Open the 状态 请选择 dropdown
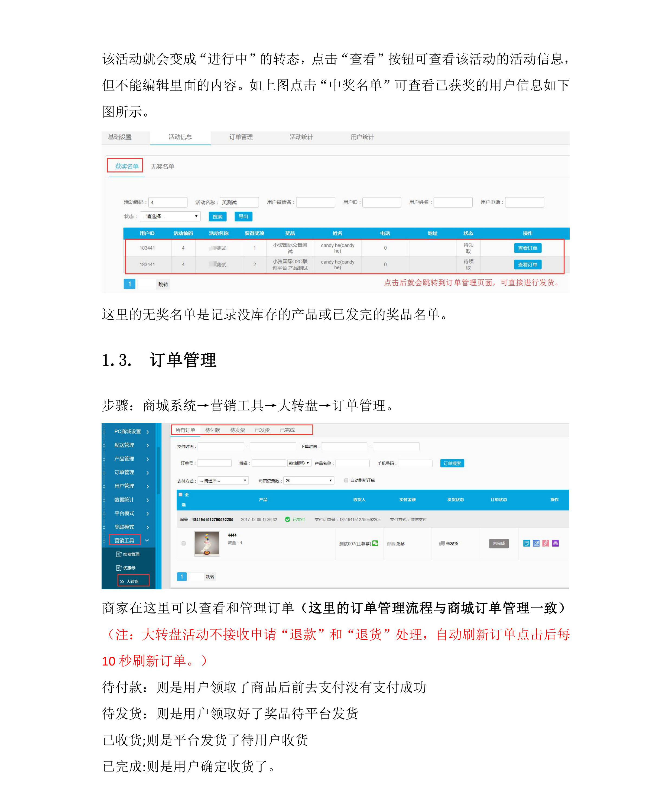Viewport: 672px width, 785px height. tap(170, 216)
